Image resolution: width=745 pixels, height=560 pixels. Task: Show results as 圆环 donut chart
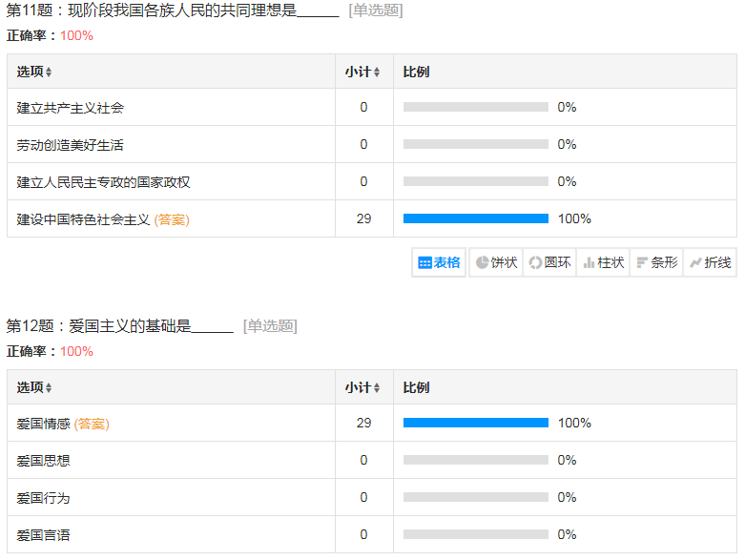pos(549,262)
